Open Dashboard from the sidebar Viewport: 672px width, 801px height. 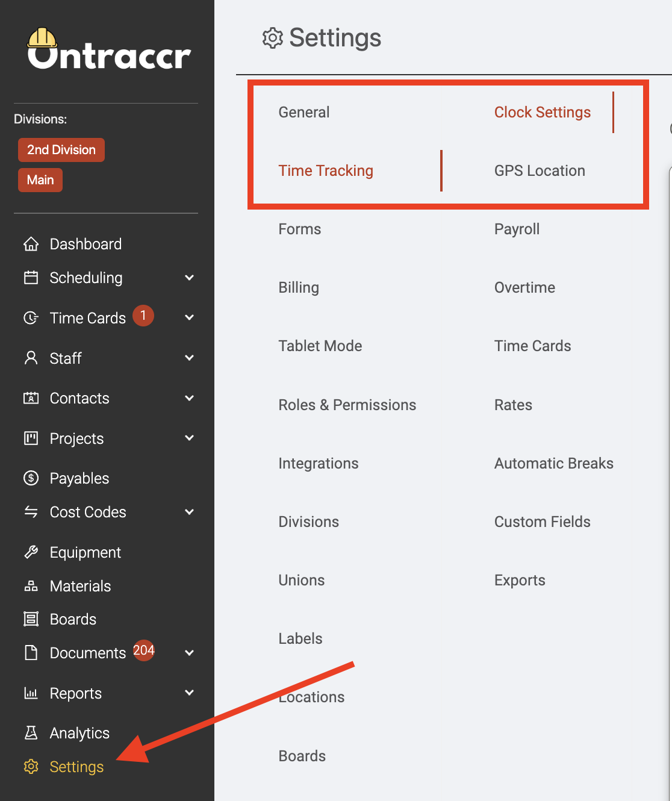pos(86,244)
